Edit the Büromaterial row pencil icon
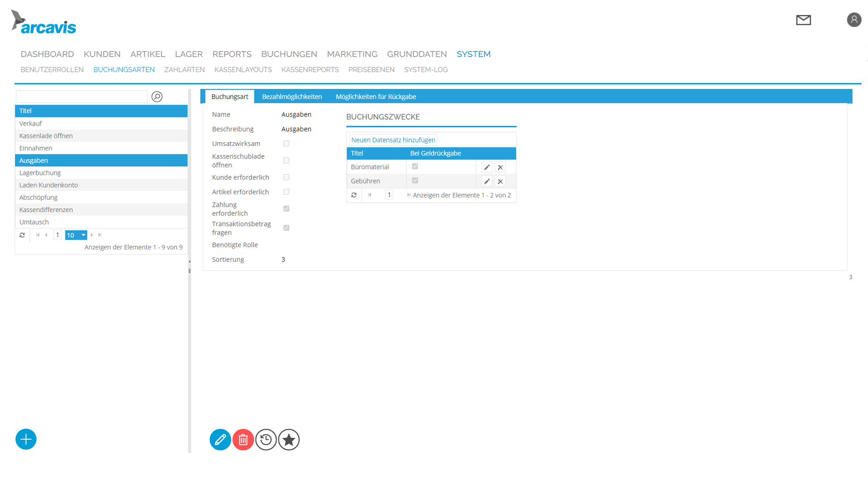This screenshot has width=868, height=488. 487,167
